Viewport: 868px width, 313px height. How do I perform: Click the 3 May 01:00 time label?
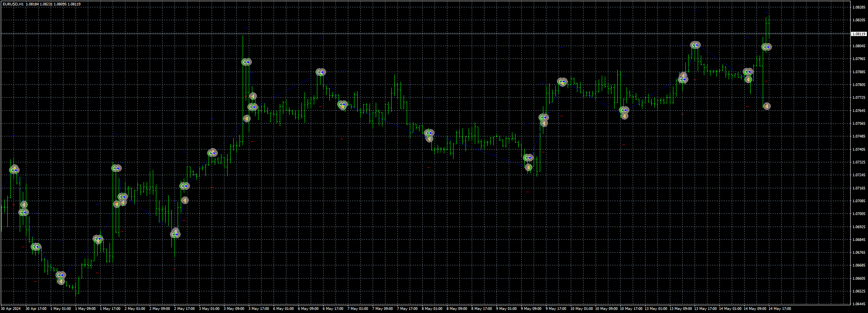click(209, 309)
